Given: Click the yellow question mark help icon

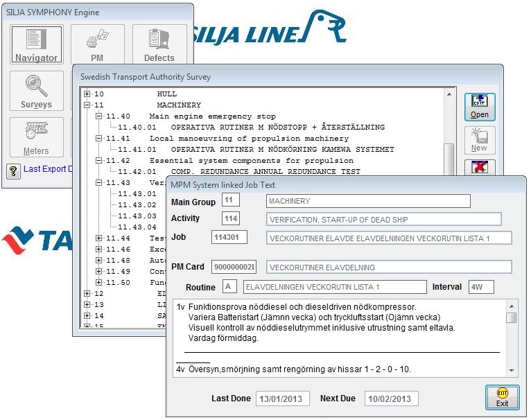Looking at the screenshot, I should 14,170.
